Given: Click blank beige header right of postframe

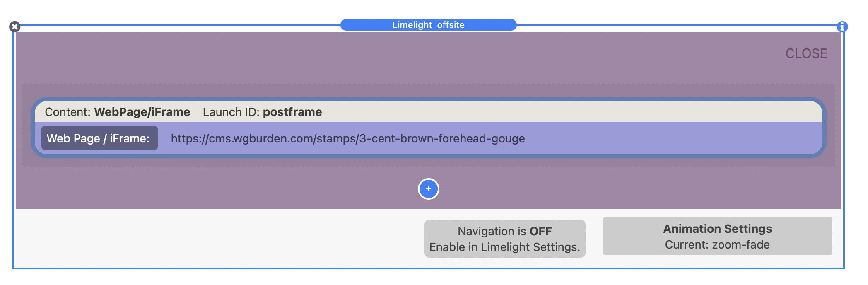Looking at the screenshot, I should [571, 112].
